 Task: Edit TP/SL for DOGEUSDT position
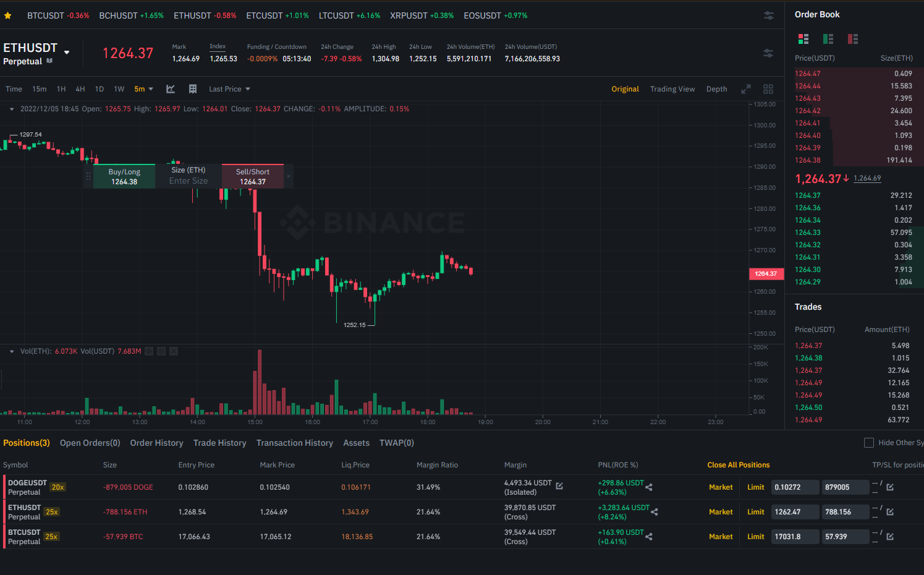[x=890, y=487]
